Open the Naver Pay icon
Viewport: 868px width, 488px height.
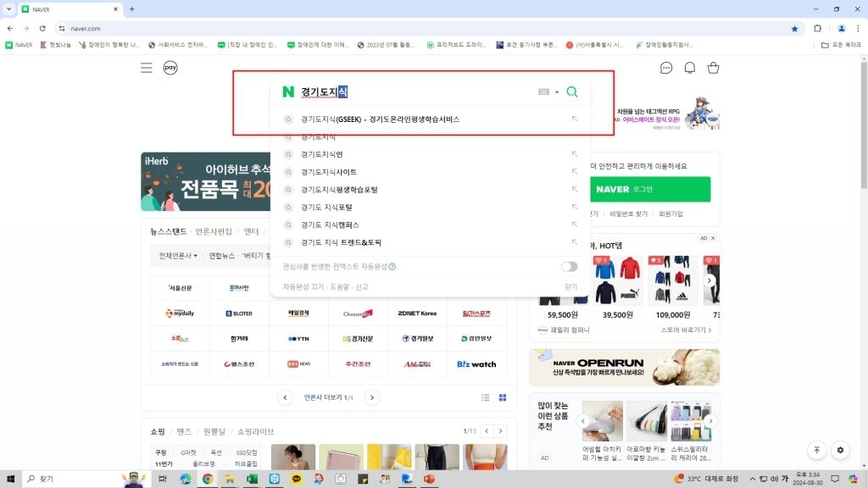pos(170,68)
